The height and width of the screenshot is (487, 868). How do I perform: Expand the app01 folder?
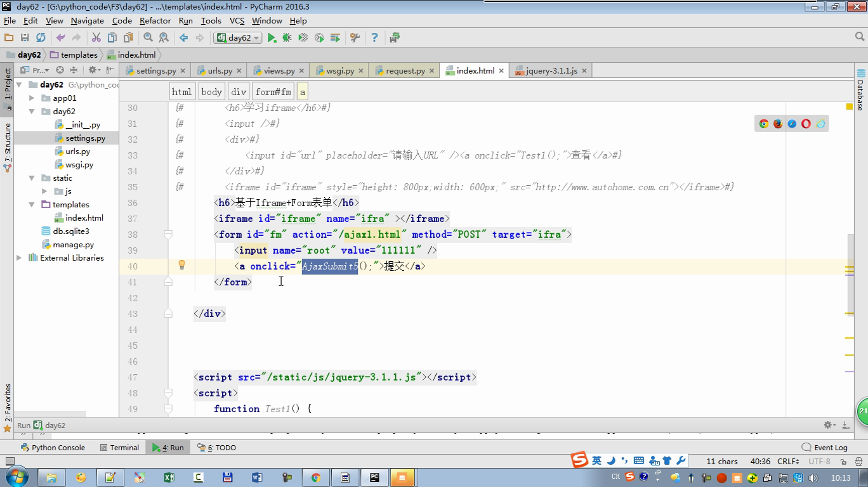(32, 98)
